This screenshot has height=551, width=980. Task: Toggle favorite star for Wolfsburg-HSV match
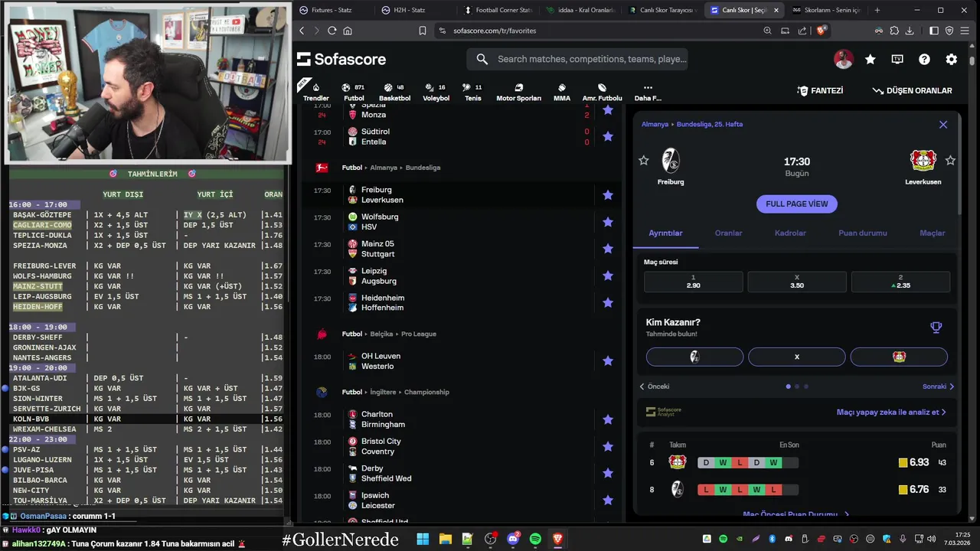[x=608, y=222]
